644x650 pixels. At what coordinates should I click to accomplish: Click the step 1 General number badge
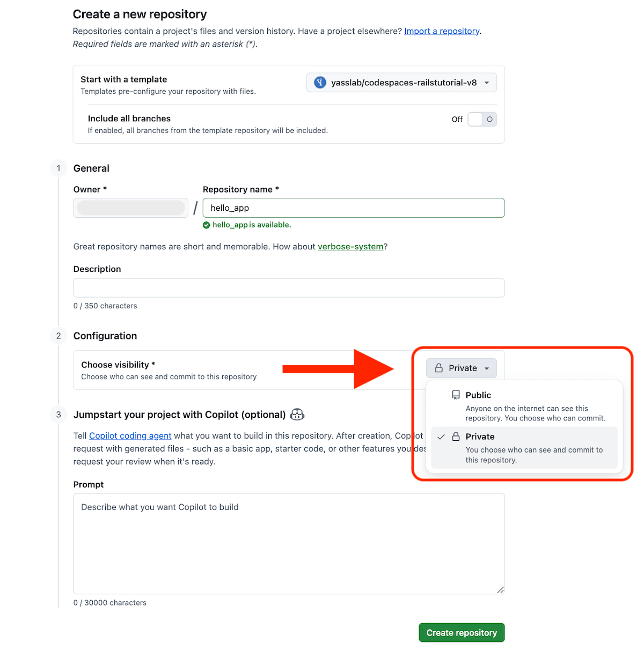point(58,168)
